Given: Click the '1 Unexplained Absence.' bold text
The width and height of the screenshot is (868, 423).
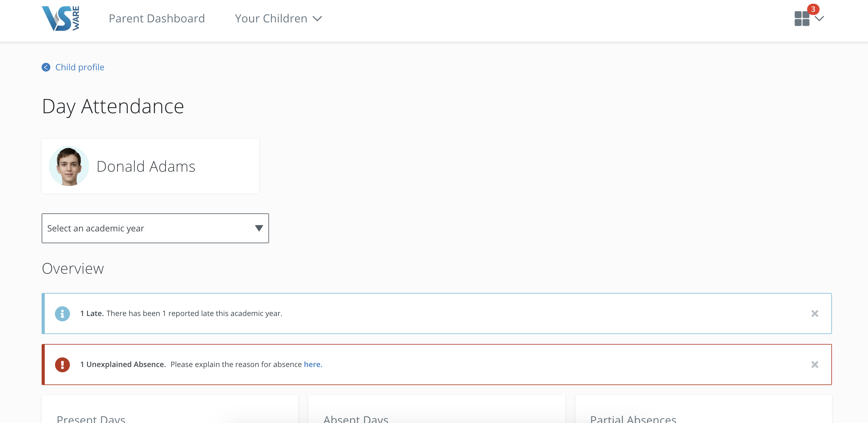Looking at the screenshot, I should click(123, 364).
